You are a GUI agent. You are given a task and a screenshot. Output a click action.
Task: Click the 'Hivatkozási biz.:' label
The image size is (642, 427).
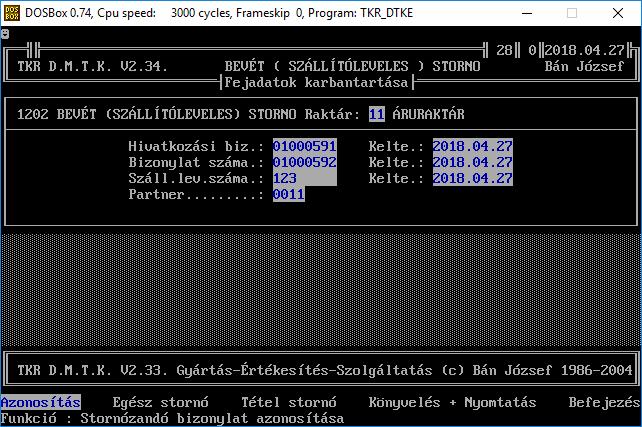pos(196,146)
